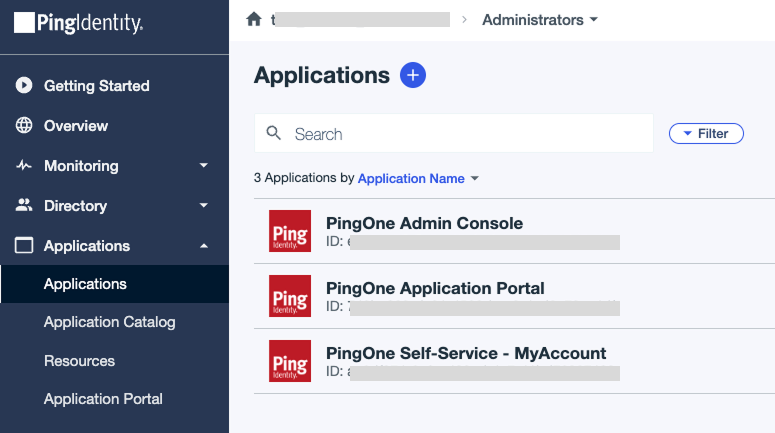Select the Applications parent menu label
This screenshot has width=775, height=433.
(x=87, y=246)
